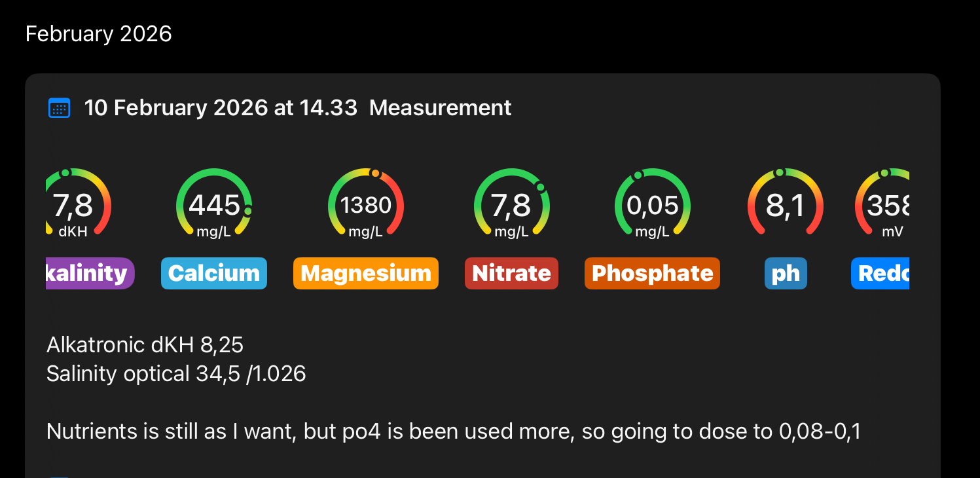Select the orange Magnesium label
Image resolution: width=980 pixels, height=478 pixels.
point(366,274)
